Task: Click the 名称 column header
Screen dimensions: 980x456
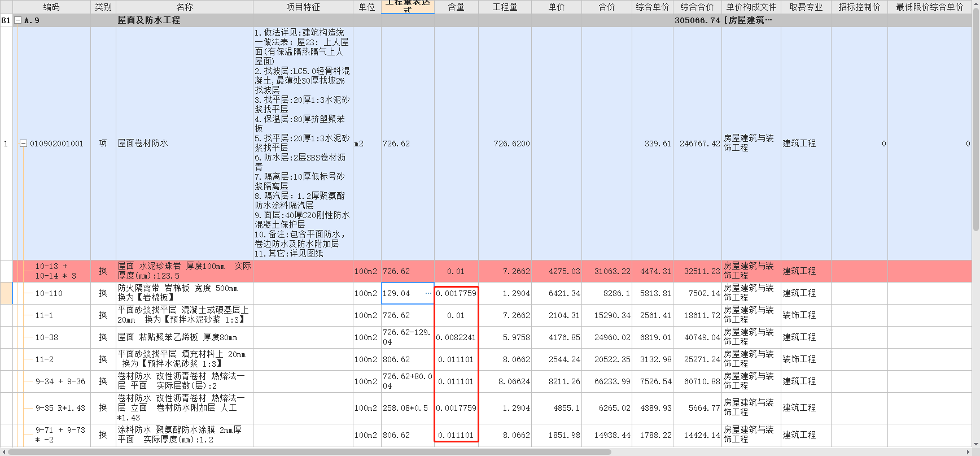Action: 185,7
